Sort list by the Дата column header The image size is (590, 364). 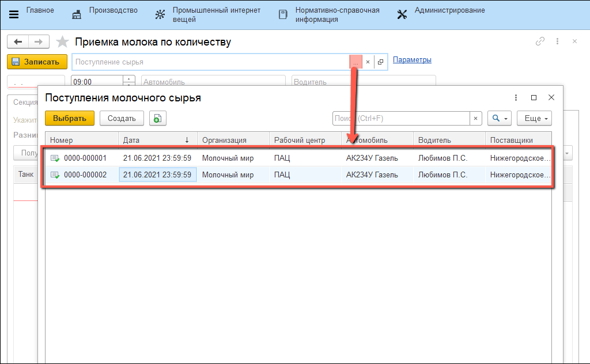[157, 140]
